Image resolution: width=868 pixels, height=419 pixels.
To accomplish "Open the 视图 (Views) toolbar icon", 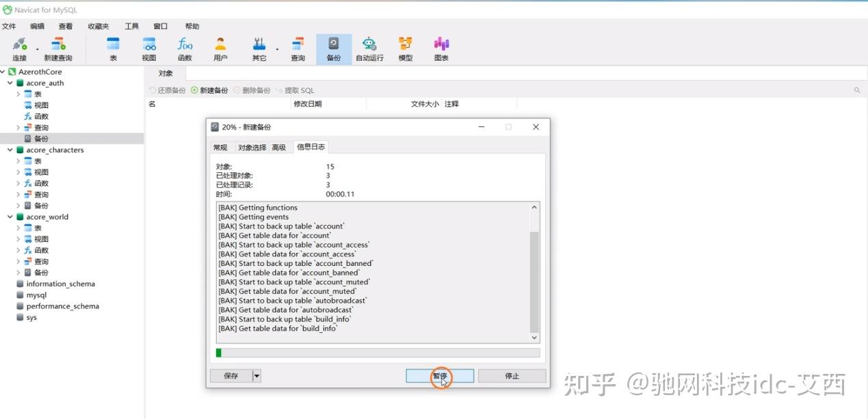I will pyautogui.click(x=148, y=48).
